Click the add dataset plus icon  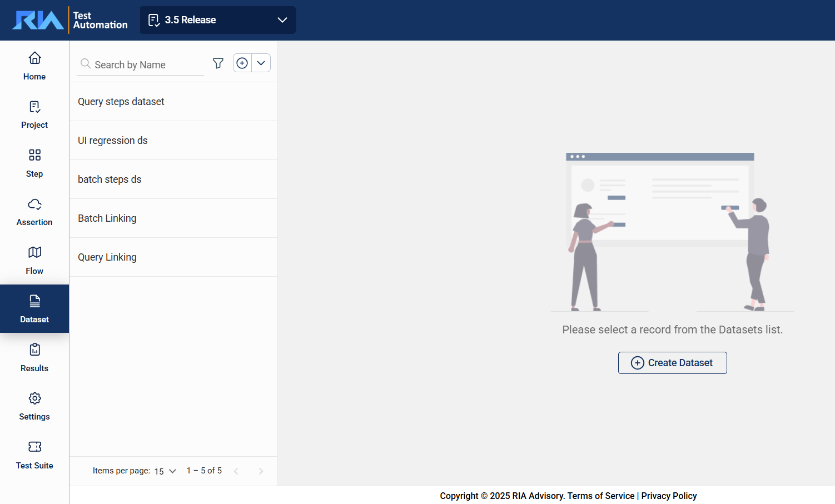[x=242, y=63]
